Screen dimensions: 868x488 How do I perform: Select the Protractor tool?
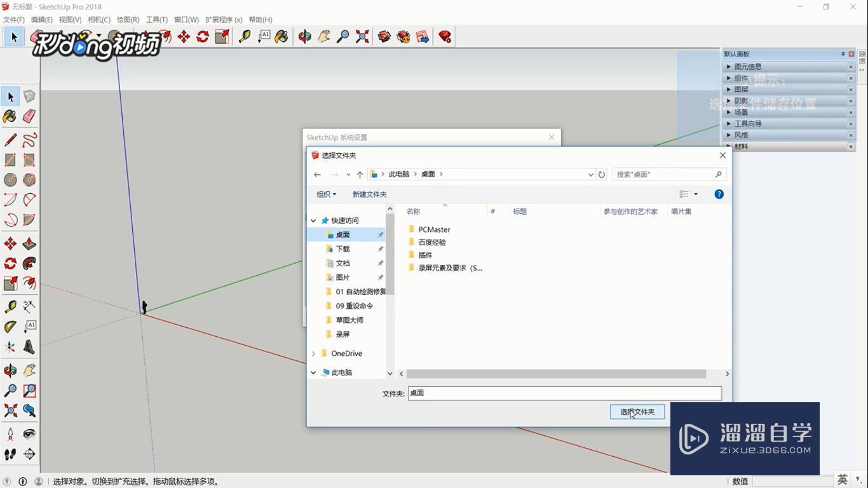[x=10, y=327]
